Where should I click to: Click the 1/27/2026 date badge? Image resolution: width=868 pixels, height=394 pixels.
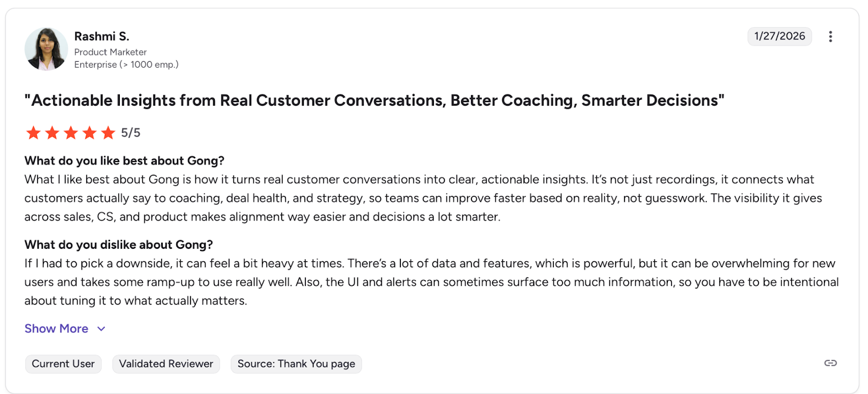point(780,36)
